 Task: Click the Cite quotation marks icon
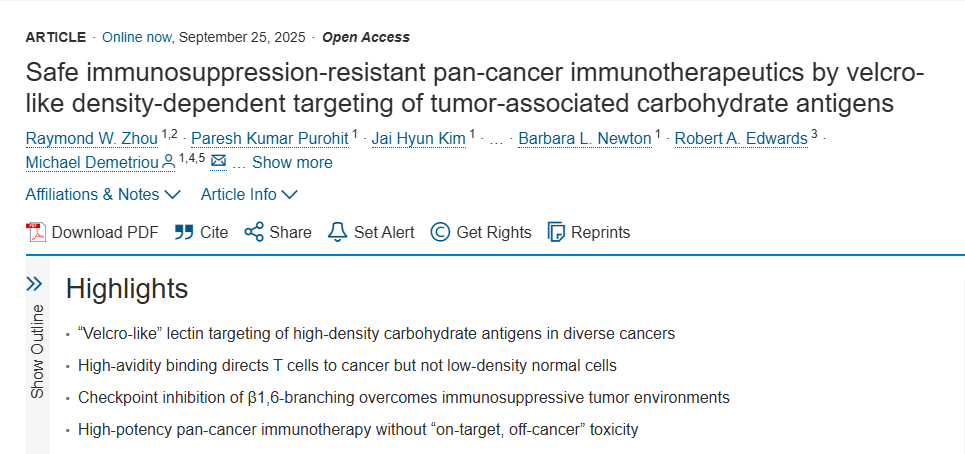(x=184, y=232)
